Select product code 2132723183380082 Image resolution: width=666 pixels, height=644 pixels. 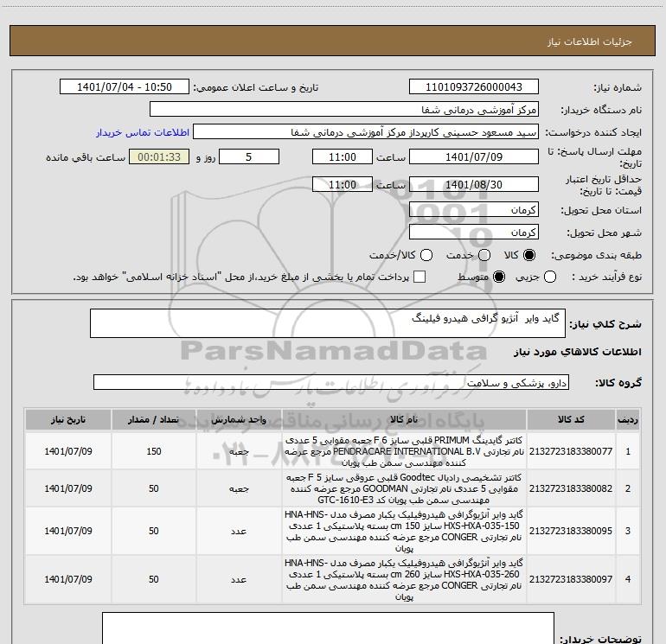click(571, 488)
